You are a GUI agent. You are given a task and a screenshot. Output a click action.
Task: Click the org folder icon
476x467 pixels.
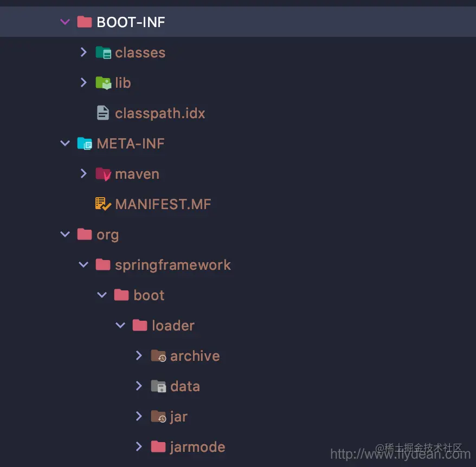[85, 234]
